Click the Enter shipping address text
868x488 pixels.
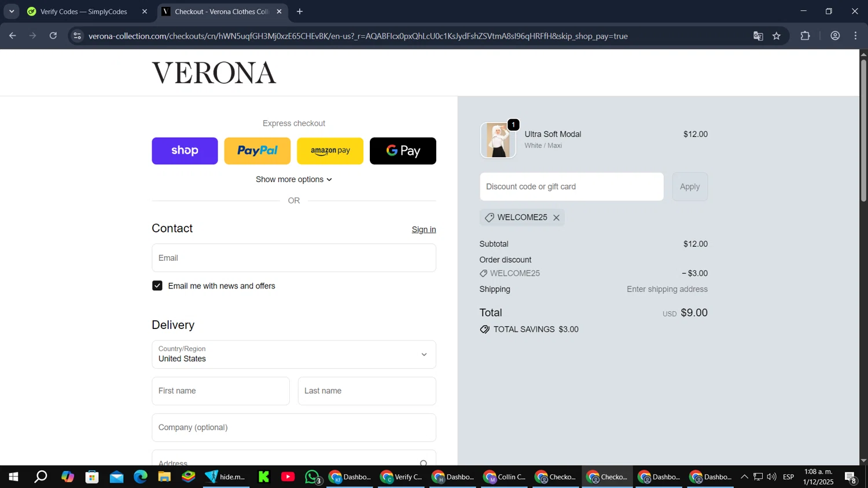pos(667,289)
